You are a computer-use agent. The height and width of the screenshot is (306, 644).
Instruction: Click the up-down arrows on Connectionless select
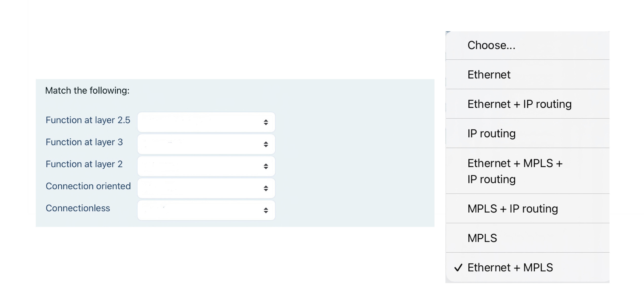tap(266, 210)
